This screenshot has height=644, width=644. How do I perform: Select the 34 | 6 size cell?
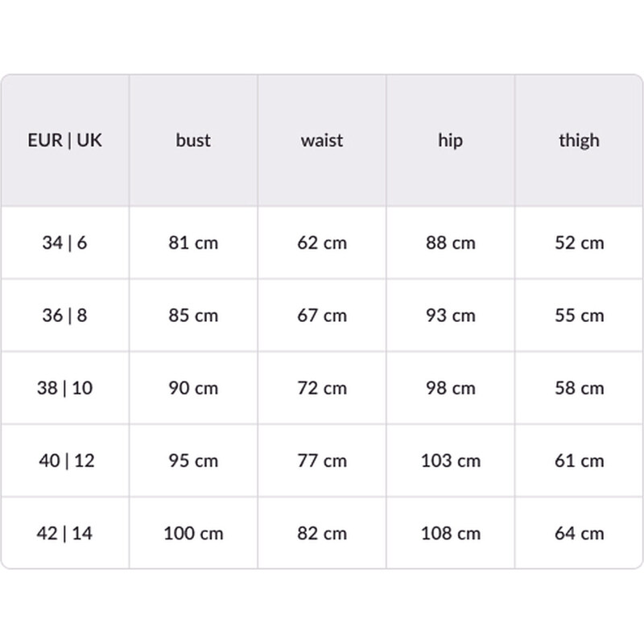64,242
